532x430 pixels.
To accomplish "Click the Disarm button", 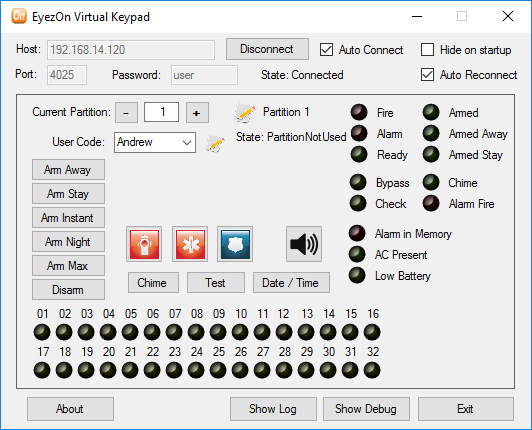I will pyautogui.click(x=68, y=289).
